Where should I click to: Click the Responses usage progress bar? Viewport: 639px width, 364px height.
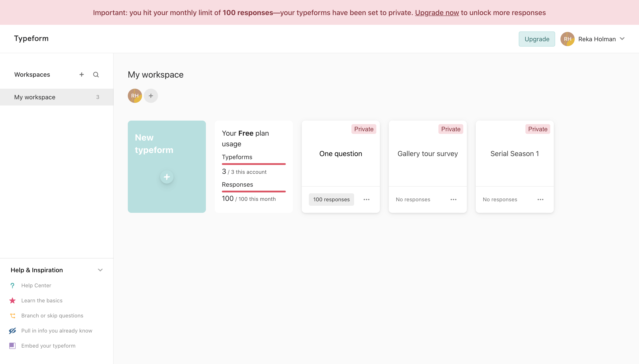pos(254,192)
